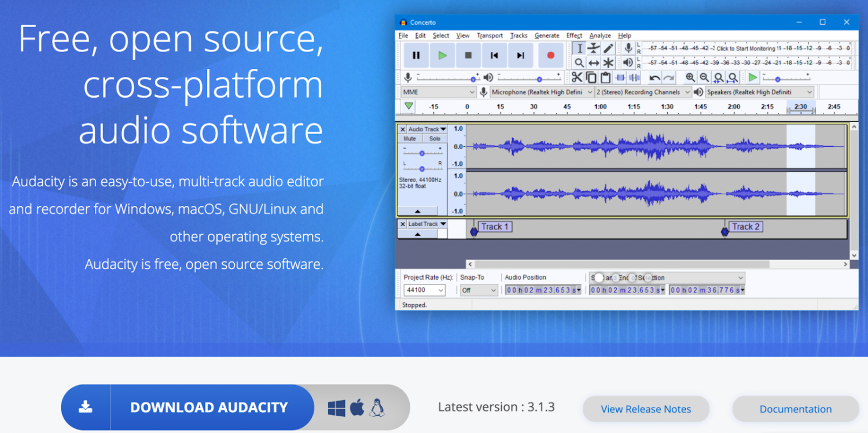Open the Generate menu
Viewport: 868px width, 433px height.
[547, 35]
